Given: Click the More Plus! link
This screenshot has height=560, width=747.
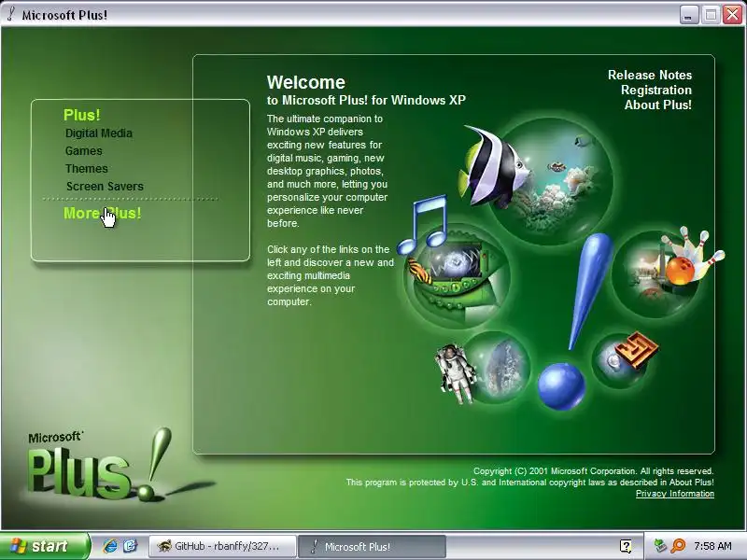Looking at the screenshot, I should (x=103, y=213).
